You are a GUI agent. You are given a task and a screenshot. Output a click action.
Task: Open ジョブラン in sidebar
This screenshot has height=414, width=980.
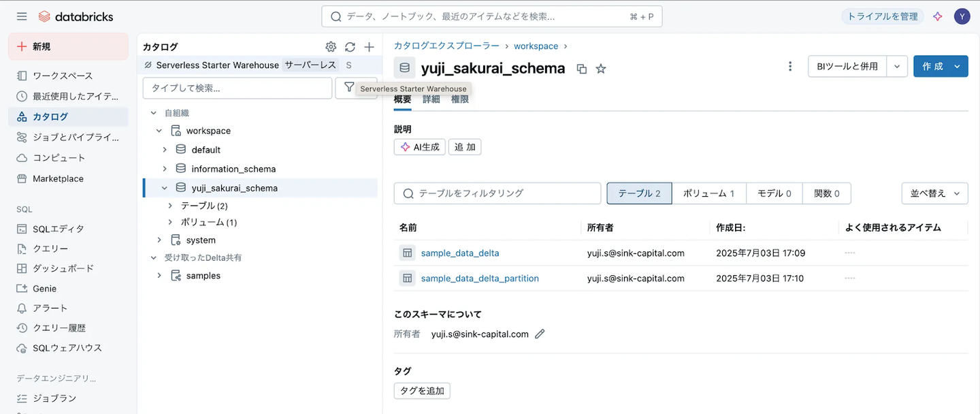68,398
